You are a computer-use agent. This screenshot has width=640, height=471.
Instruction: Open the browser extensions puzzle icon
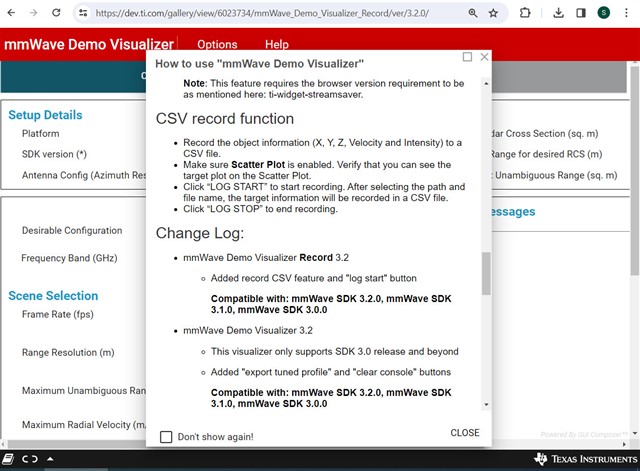tap(525, 13)
